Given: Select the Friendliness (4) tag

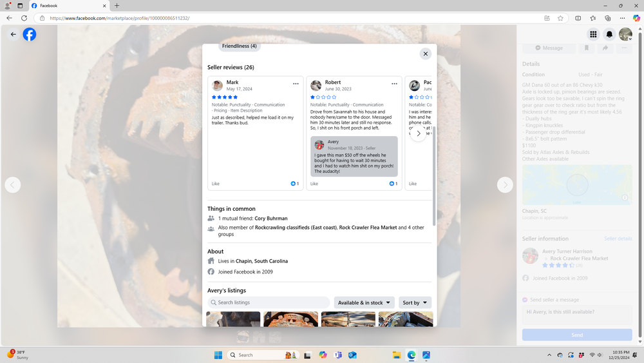Looking at the screenshot, I should 240,46.
